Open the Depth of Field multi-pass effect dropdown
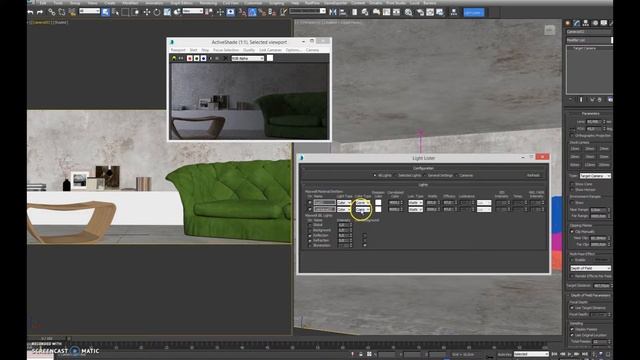 tap(590, 268)
